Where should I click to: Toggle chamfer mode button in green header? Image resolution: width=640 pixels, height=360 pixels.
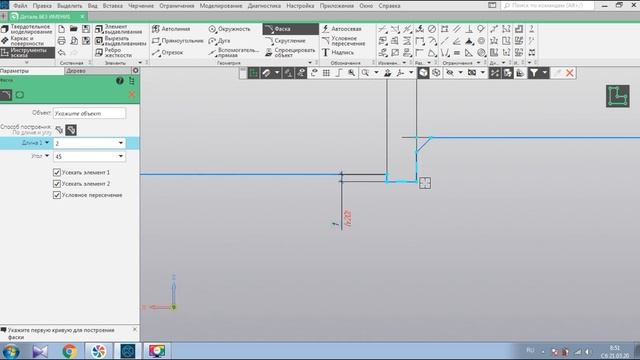pyautogui.click(x=6, y=95)
